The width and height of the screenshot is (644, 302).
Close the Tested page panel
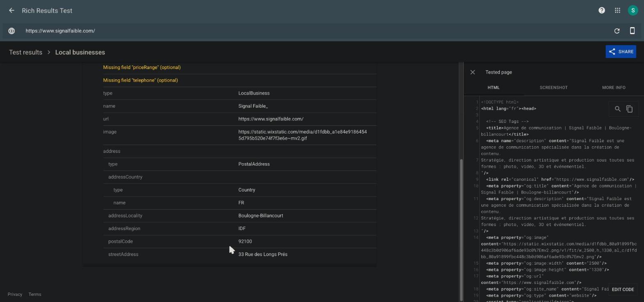point(473,72)
